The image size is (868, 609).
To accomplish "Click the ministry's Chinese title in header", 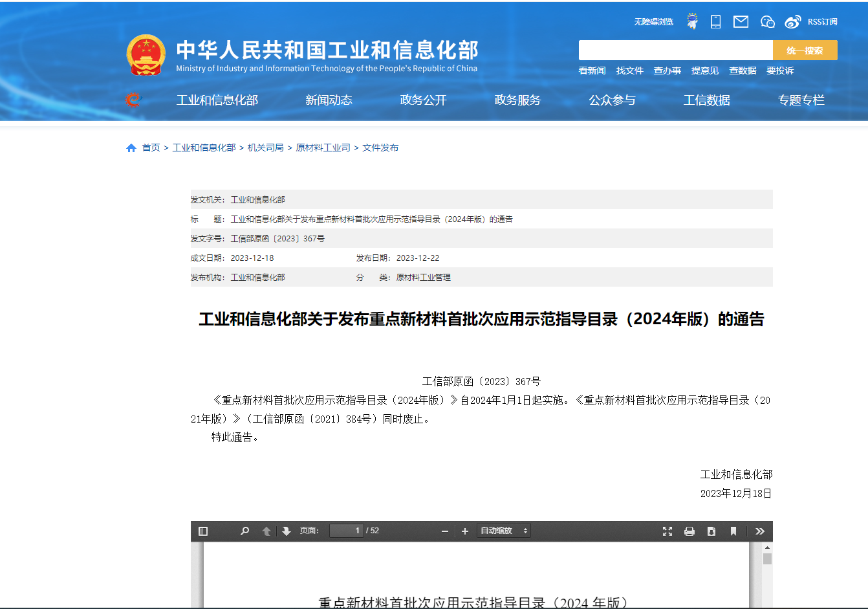I will coord(327,50).
